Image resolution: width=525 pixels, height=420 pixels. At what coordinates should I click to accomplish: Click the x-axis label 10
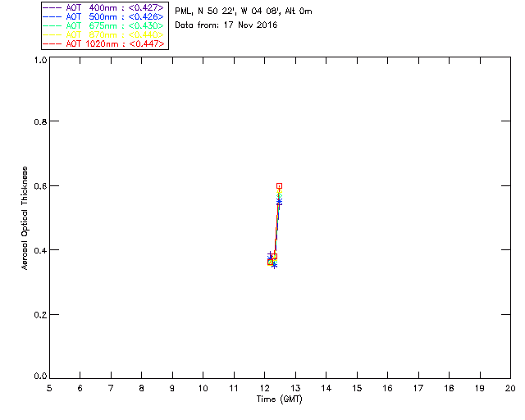tap(203, 389)
